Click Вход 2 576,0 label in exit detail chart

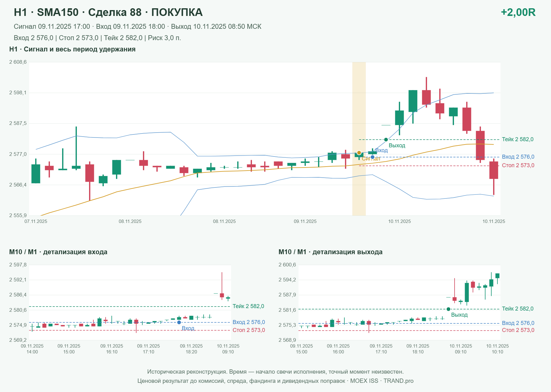[x=518, y=323]
